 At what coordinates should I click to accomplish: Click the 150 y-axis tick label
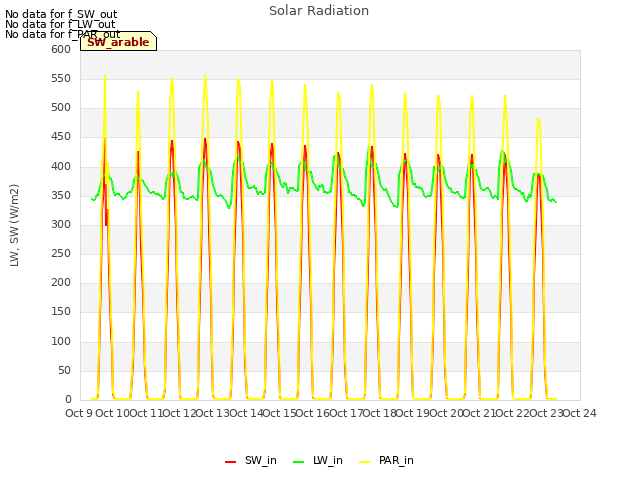click(61, 312)
